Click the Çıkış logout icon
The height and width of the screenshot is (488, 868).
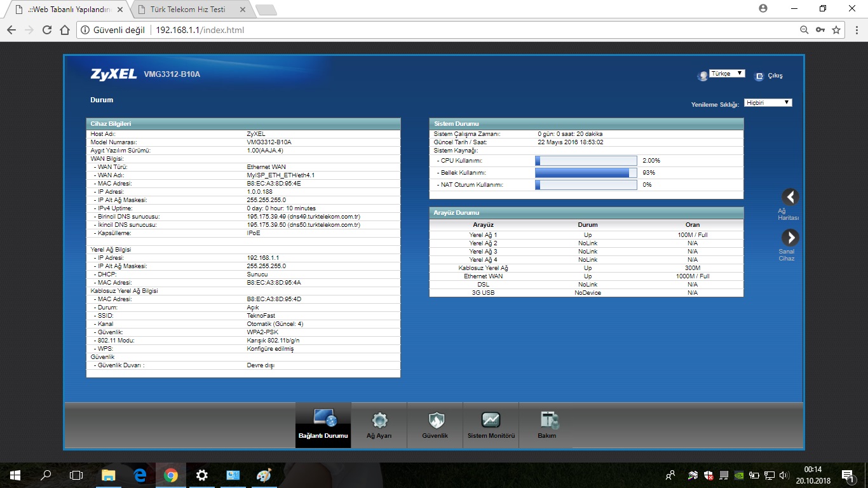759,76
